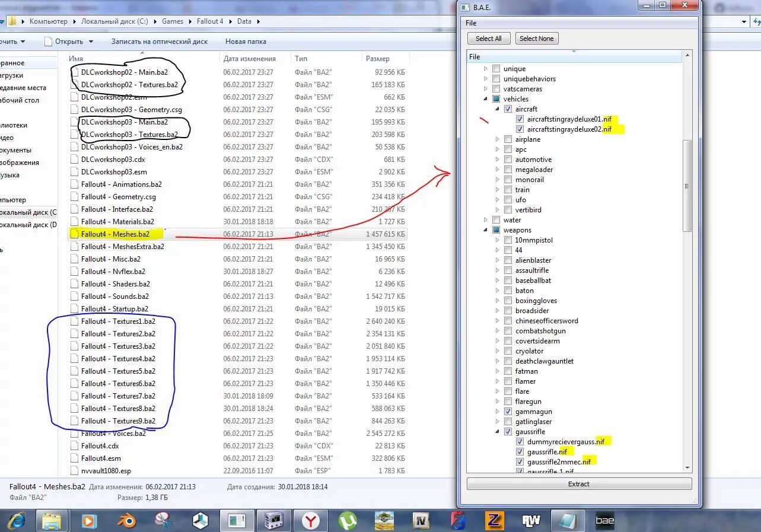Select 'DLCworkshop02 - Main.ba2' file row
The width and height of the screenshot is (761, 532).
tap(237, 72)
